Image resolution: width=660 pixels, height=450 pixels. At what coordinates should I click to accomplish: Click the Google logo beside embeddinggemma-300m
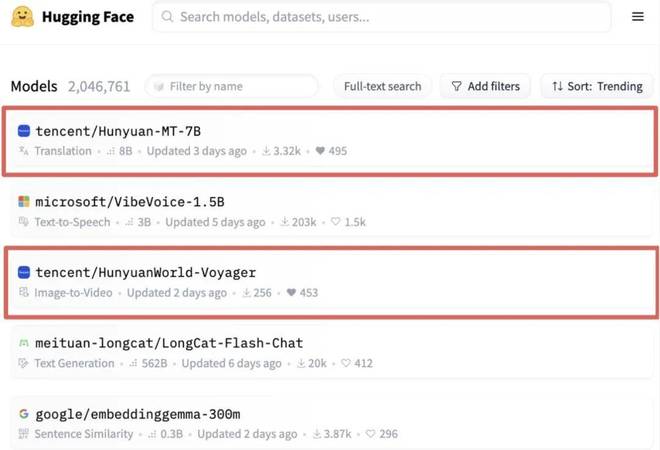[24, 414]
